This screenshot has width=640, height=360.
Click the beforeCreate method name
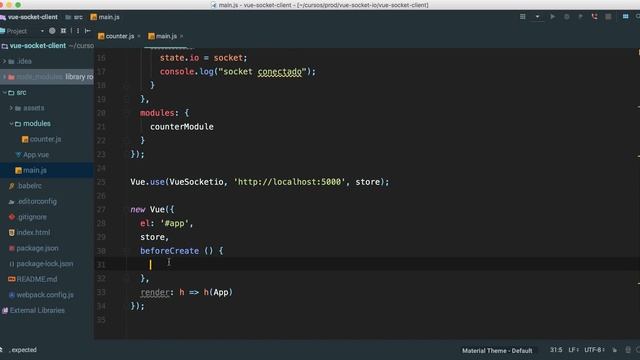tap(169, 251)
